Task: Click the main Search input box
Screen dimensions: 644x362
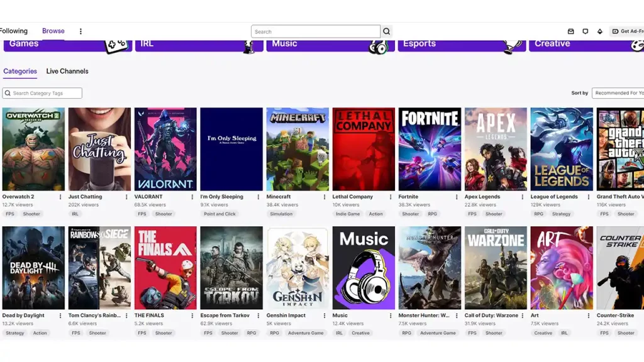Action: [x=315, y=31]
